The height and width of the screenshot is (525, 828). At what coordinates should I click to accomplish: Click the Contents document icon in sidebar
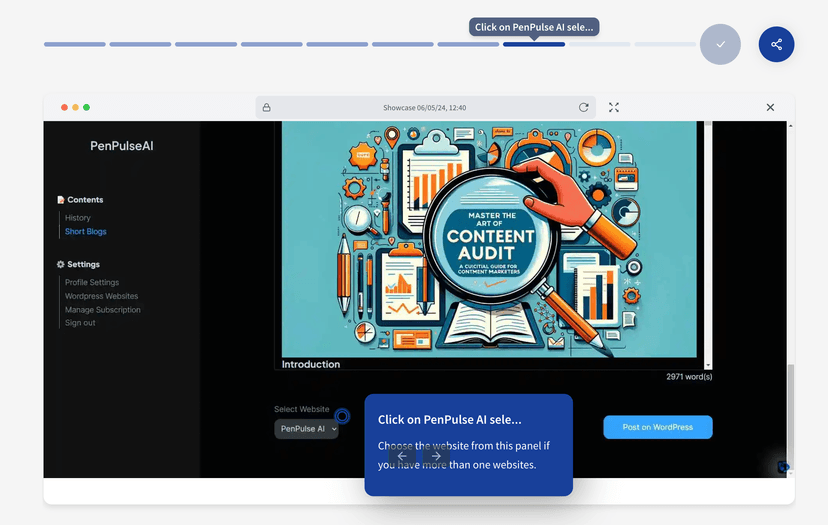[x=61, y=200]
